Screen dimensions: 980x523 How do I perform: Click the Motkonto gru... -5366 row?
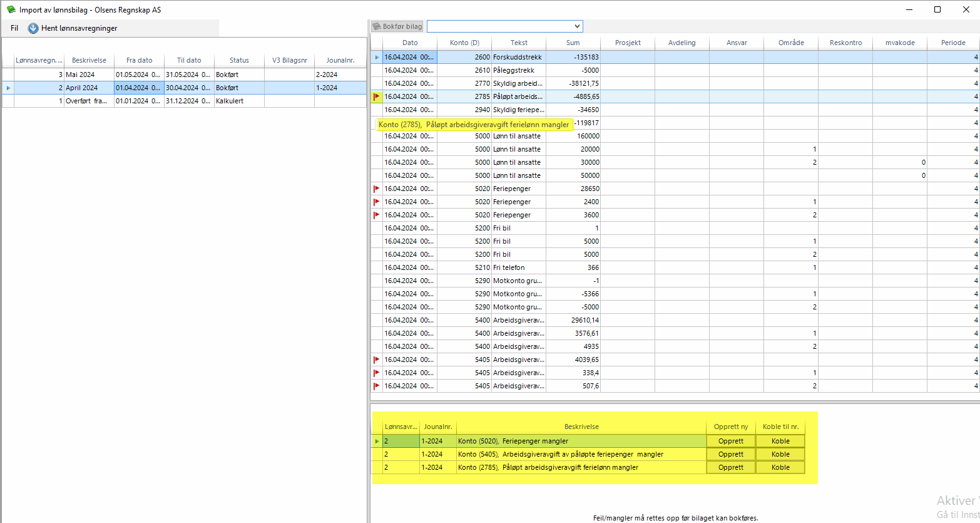tap(676, 294)
